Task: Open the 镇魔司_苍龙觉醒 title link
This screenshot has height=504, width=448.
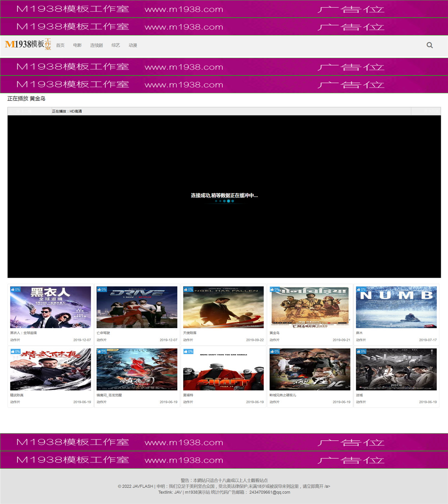Action: 109,395
